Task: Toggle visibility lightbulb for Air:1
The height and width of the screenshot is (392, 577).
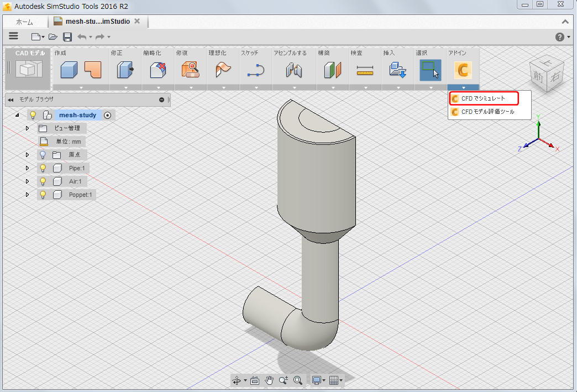Action: (x=43, y=181)
